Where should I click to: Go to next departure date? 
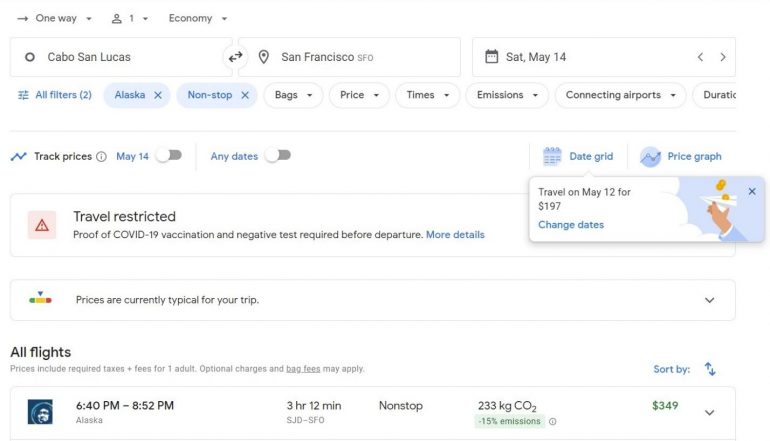point(722,57)
